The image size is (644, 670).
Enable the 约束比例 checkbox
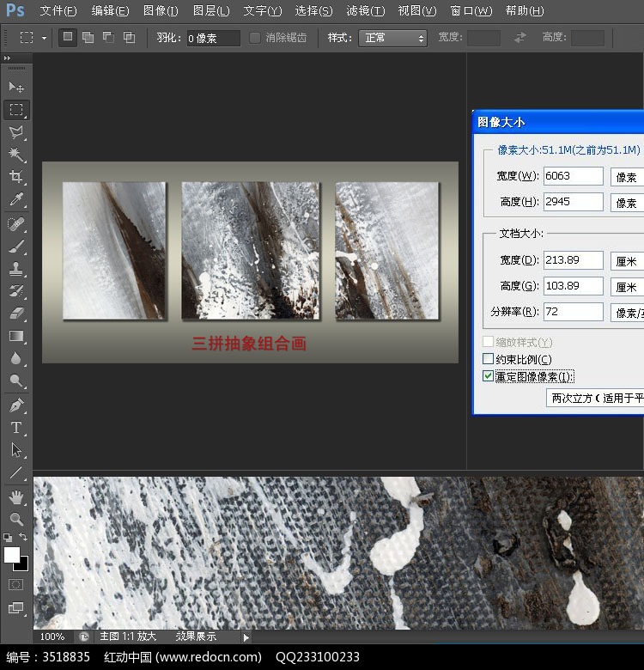click(489, 359)
